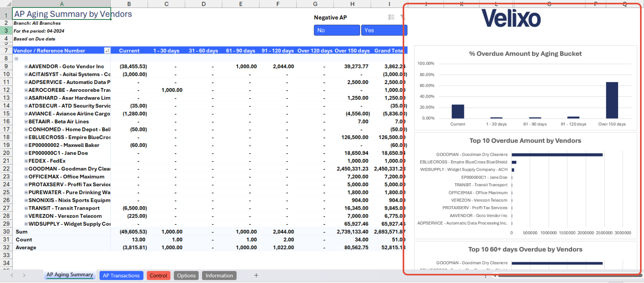644x283 pixels.
Task: Toggle the Yes option in Negative AP
Action: coord(383,30)
